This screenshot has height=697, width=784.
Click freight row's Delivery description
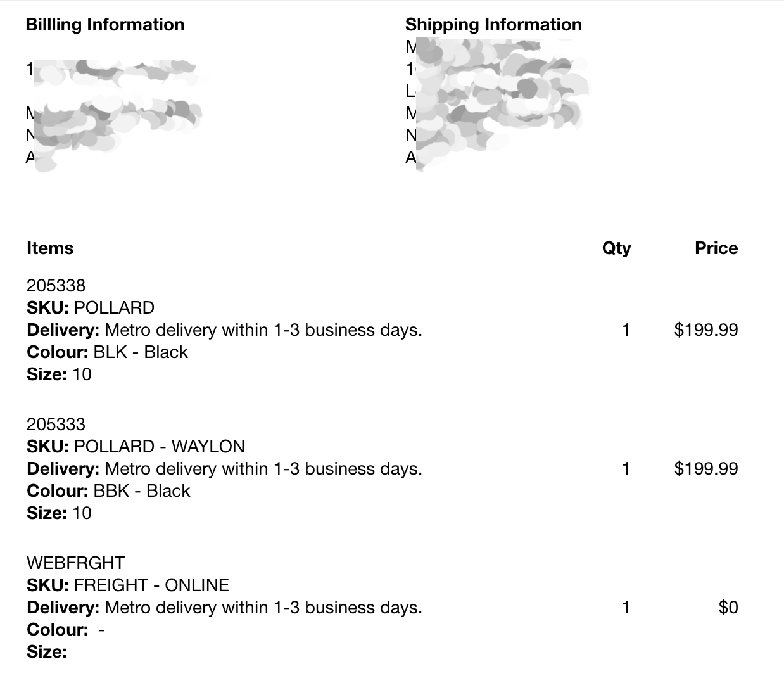point(224,608)
